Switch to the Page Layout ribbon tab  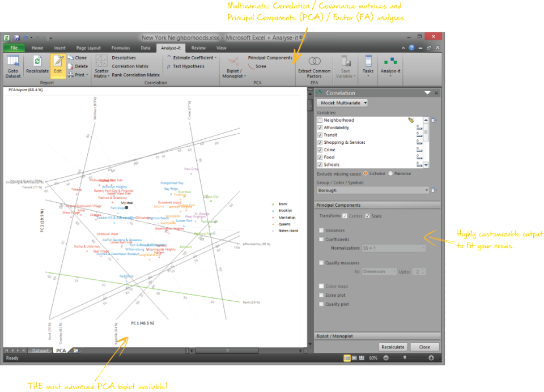(88, 48)
